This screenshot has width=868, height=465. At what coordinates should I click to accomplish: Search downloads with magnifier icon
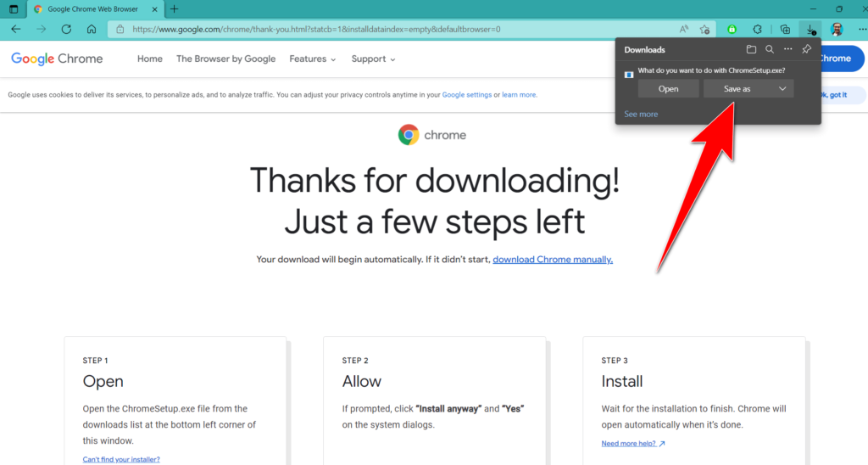[770, 49]
